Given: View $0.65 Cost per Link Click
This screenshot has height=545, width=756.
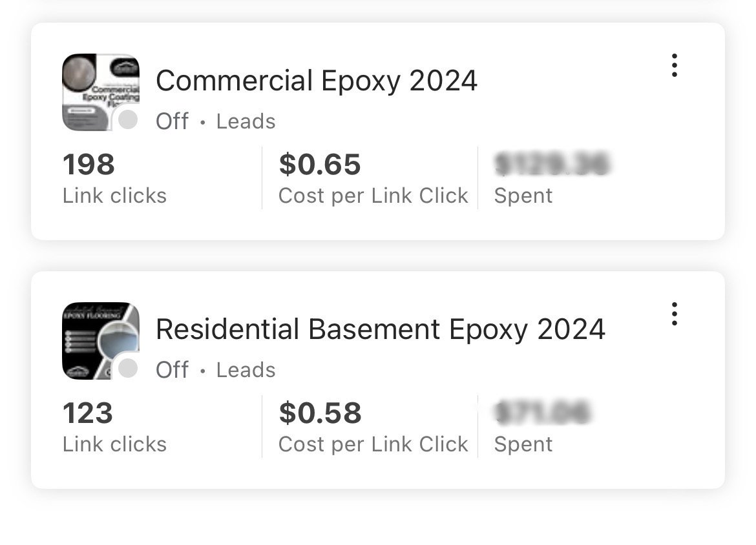Looking at the screenshot, I should click(x=373, y=178).
